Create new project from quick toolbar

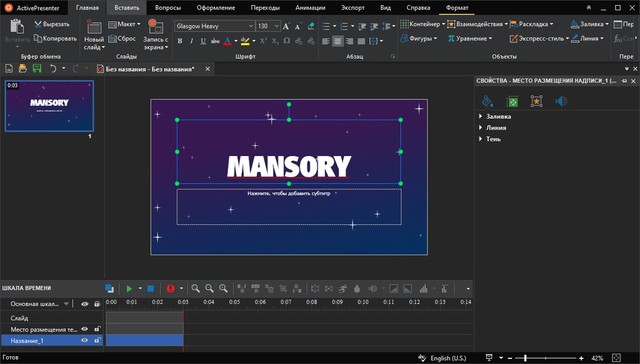pos(9,69)
